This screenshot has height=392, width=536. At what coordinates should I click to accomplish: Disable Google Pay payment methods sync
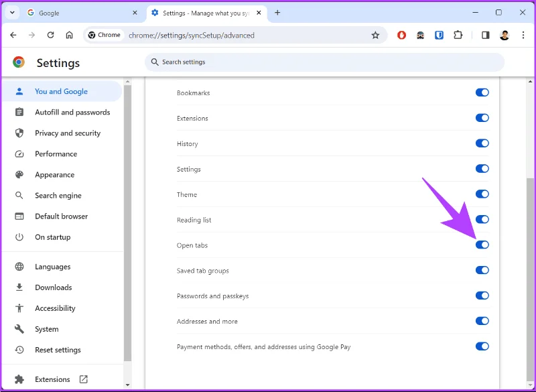tap(482, 346)
